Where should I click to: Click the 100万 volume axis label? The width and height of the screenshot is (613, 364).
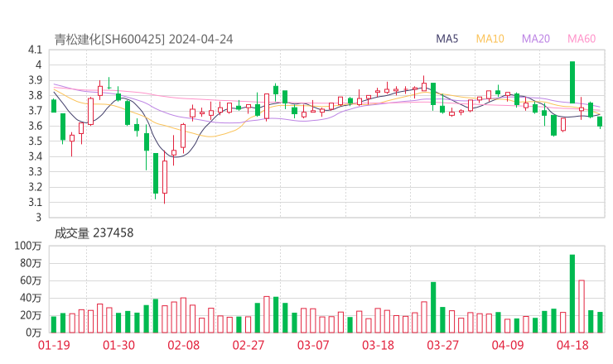28,246
